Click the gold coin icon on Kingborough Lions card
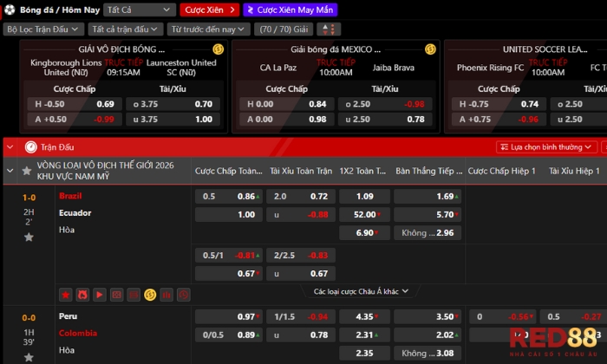Image resolution: width=607 pixels, height=364 pixels. tap(218, 49)
